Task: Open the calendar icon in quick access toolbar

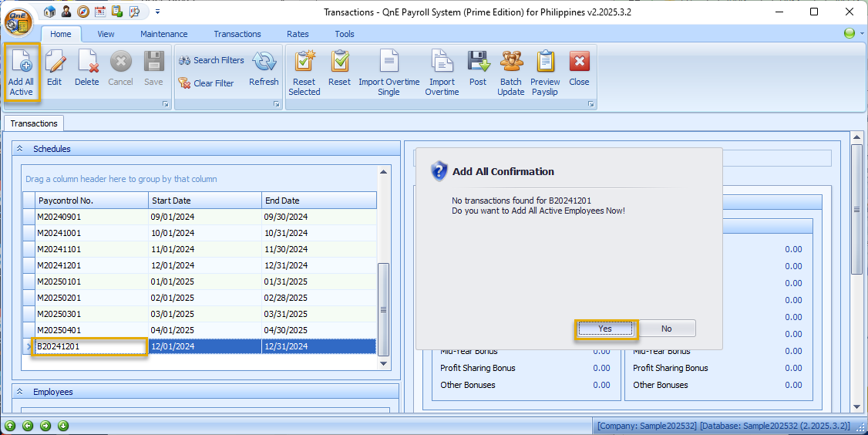Action: [x=100, y=12]
